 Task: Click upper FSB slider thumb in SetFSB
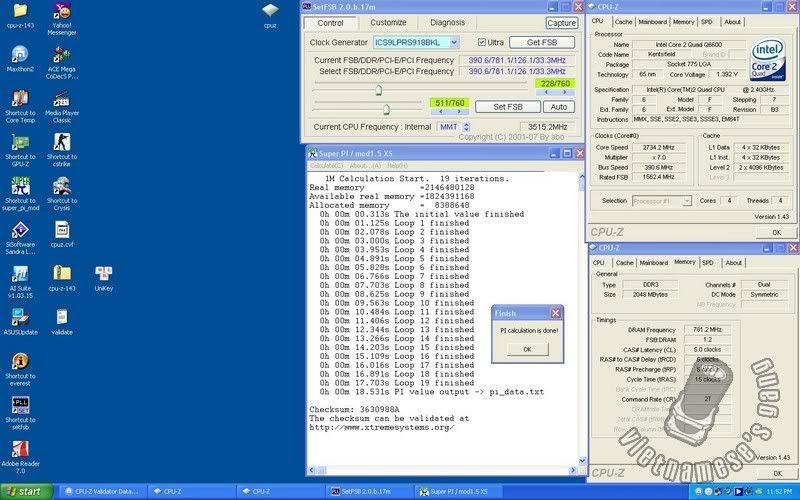coord(378,90)
